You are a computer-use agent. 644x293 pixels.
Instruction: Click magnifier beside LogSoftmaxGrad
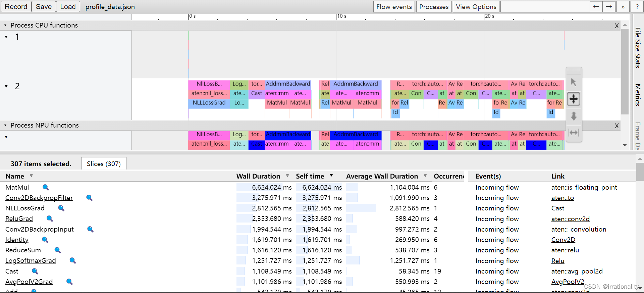click(x=72, y=260)
